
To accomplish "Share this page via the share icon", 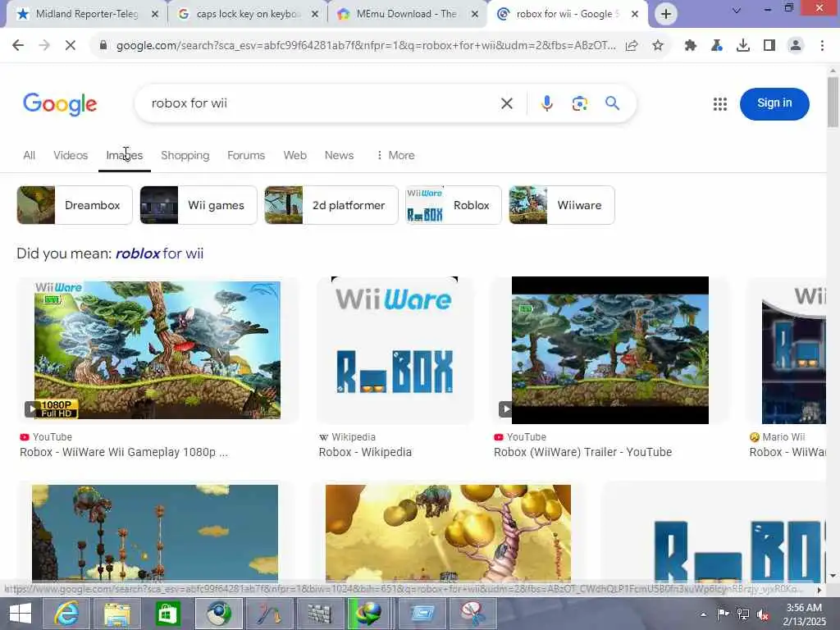I will pyautogui.click(x=632, y=46).
